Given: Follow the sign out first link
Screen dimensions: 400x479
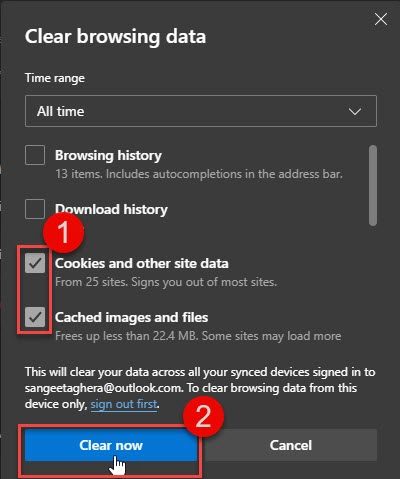Looking at the screenshot, I should 124,404.
